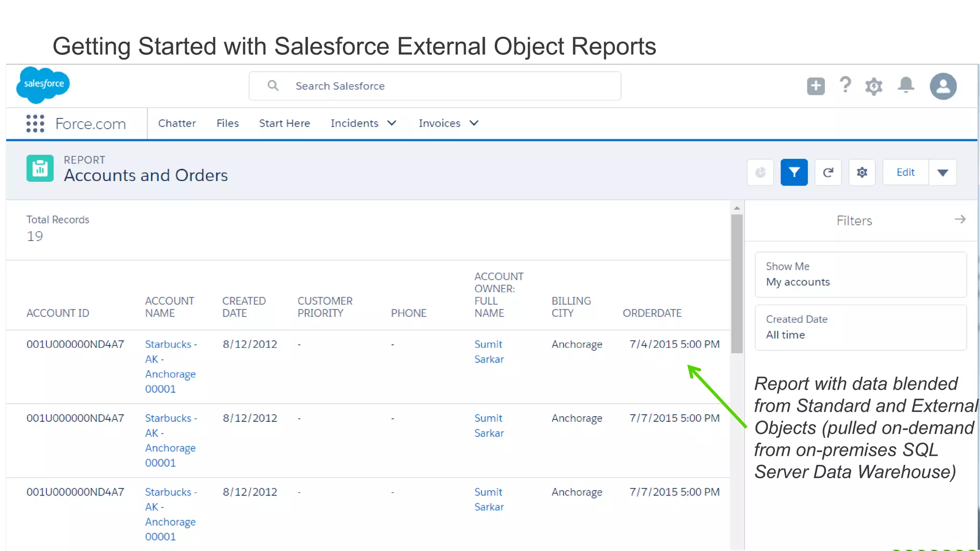This screenshot has height=551, width=980.
Task: Click the BILLING CITY column header
Action: click(571, 307)
